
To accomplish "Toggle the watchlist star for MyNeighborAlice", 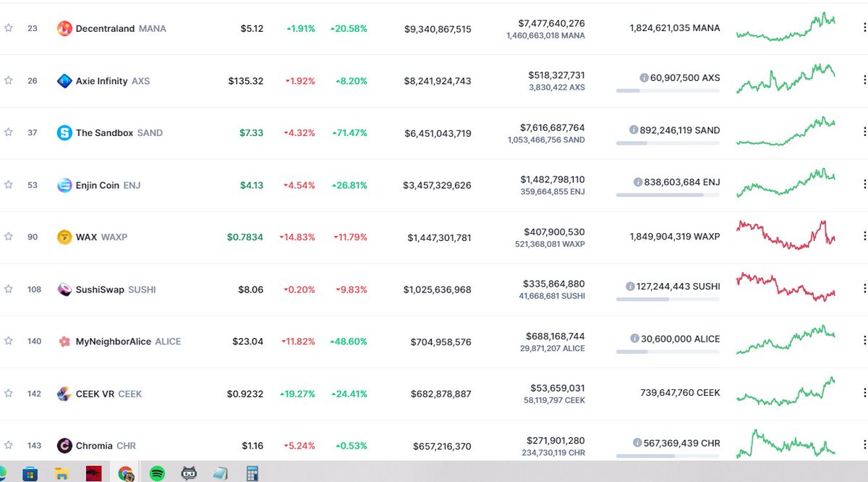I will [9, 341].
